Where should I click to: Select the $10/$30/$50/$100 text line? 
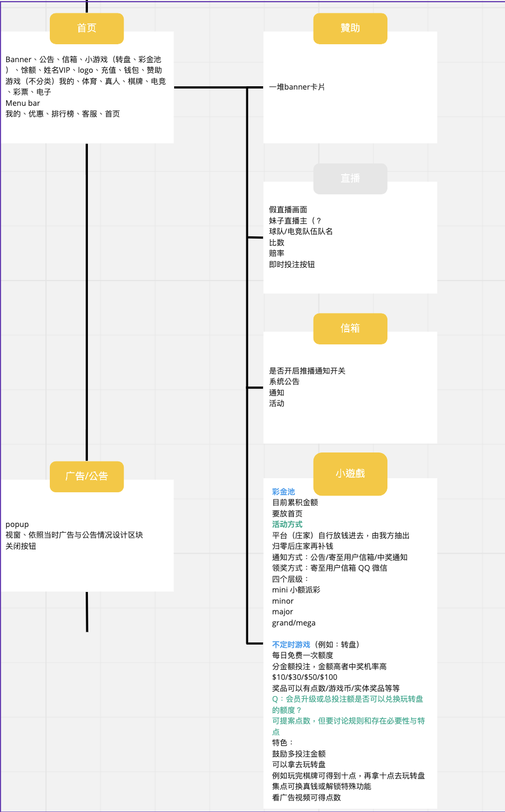305,677
